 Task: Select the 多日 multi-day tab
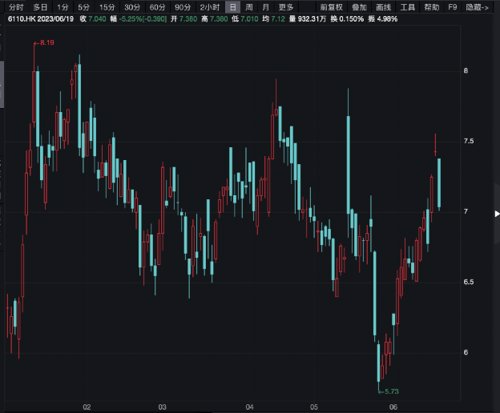41,7
